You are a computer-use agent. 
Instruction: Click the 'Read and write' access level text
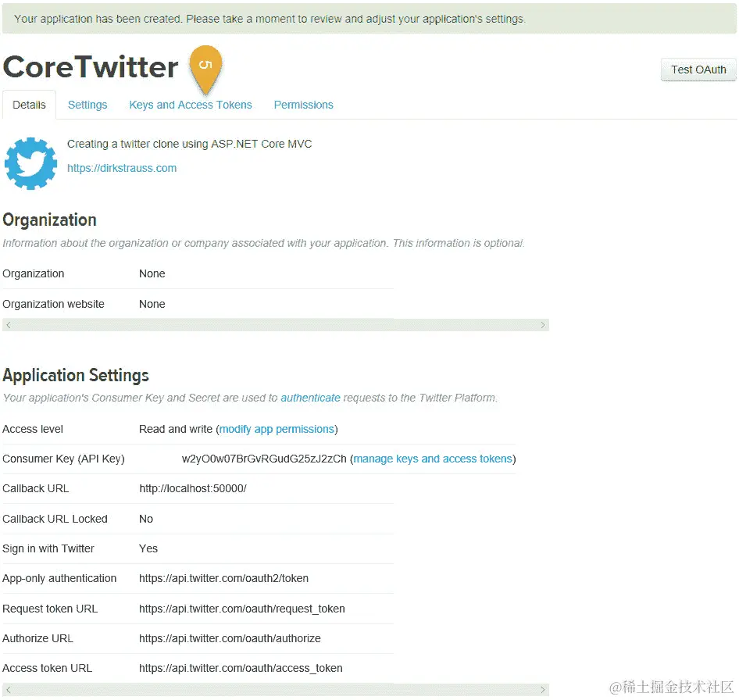pyautogui.click(x=176, y=429)
